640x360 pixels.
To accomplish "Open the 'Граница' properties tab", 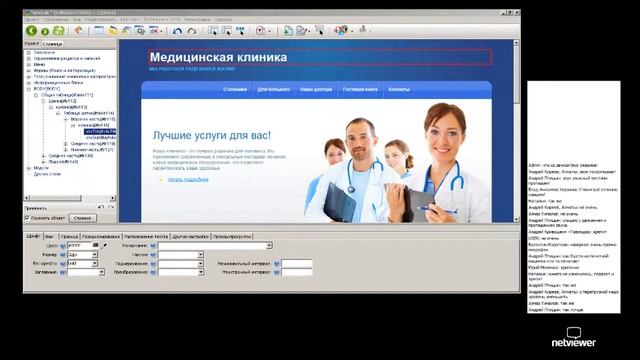I will point(69,236).
